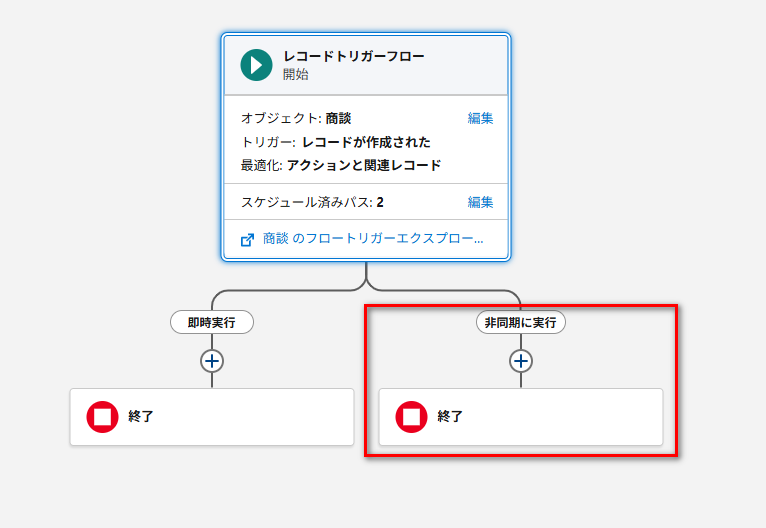Image resolution: width=766 pixels, height=528 pixels.
Task: Click the オブジェクト: field label
Action: click(281, 118)
